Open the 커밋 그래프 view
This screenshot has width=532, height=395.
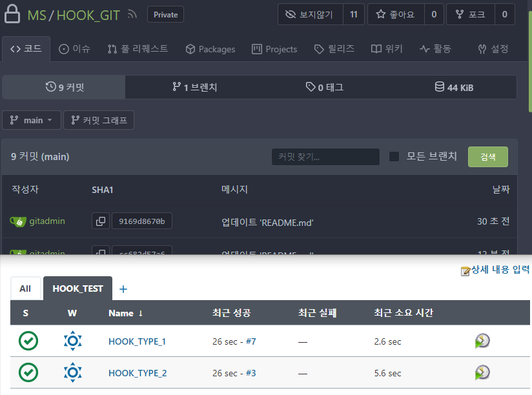coord(99,120)
